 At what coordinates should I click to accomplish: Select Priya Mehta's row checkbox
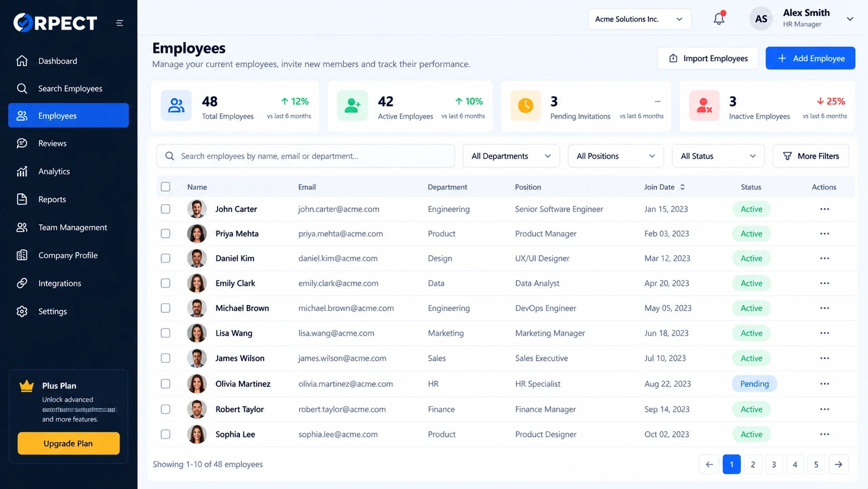166,233
